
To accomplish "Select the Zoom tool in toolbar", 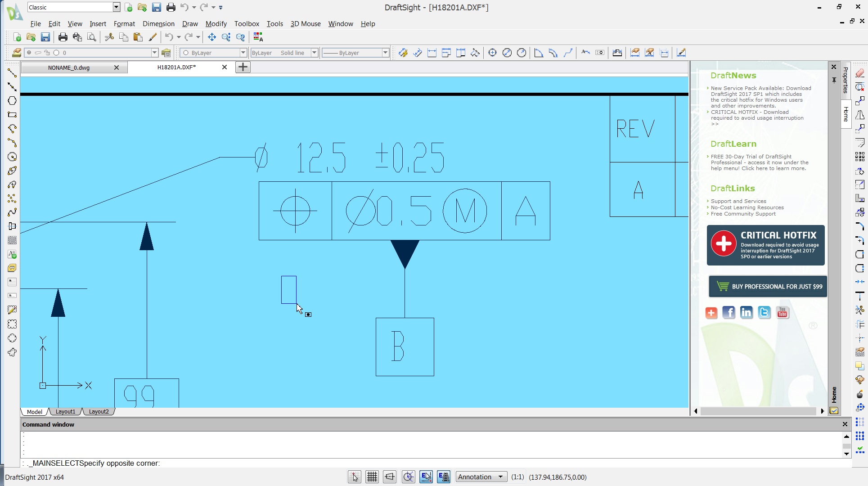I will (x=225, y=37).
